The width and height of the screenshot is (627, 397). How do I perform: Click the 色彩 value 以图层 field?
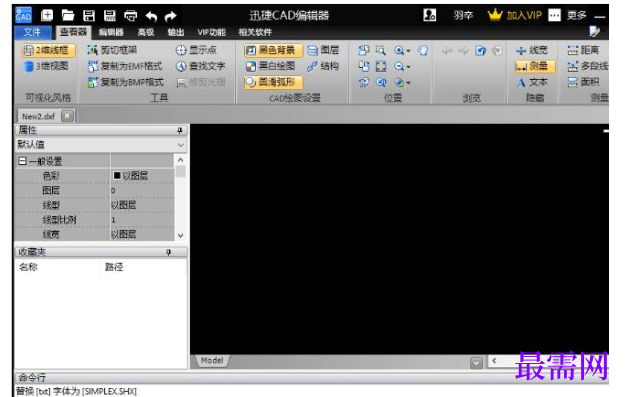142,176
